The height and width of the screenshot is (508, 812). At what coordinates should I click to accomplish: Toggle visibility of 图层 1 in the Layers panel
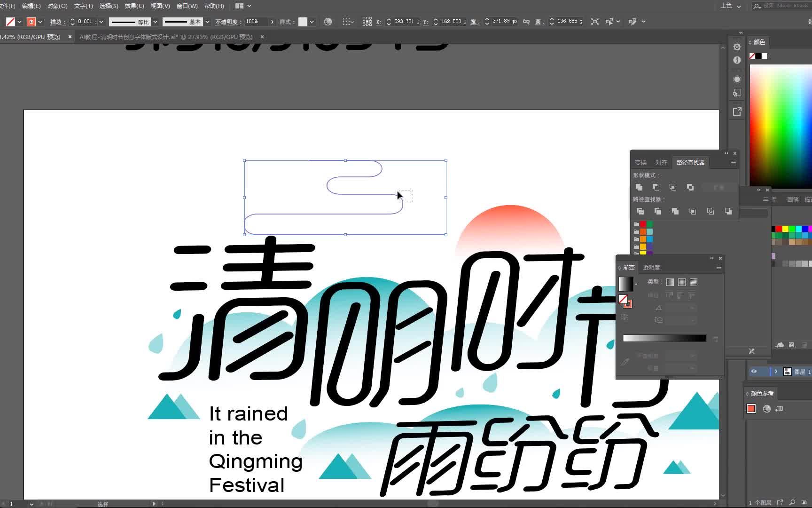[x=754, y=372]
